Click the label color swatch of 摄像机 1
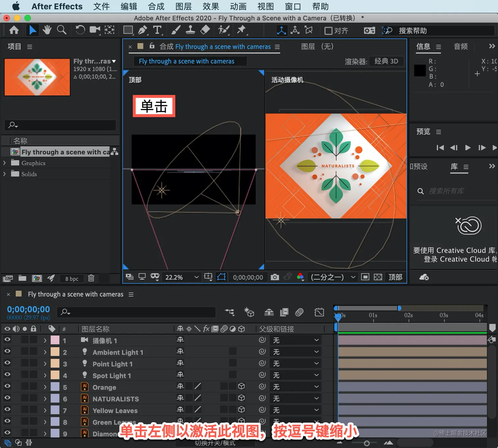Image resolution: width=498 pixels, height=448 pixels. pyautogui.click(x=55, y=340)
